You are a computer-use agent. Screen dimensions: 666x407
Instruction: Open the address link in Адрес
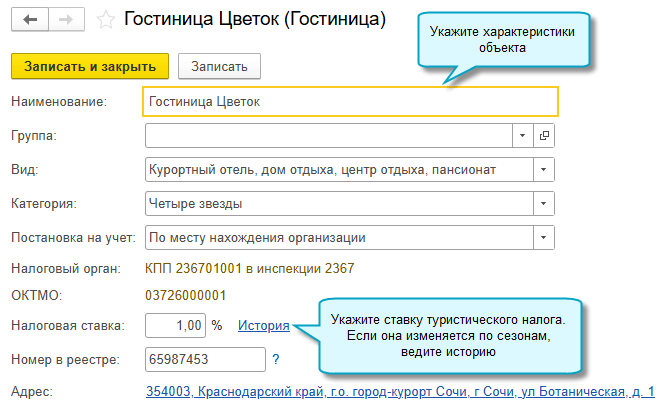(400, 391)
